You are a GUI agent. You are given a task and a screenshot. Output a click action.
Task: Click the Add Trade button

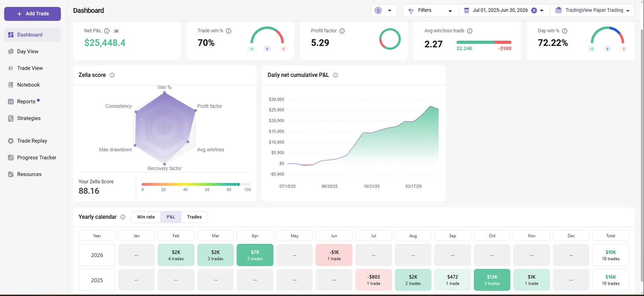pos(33,14)
